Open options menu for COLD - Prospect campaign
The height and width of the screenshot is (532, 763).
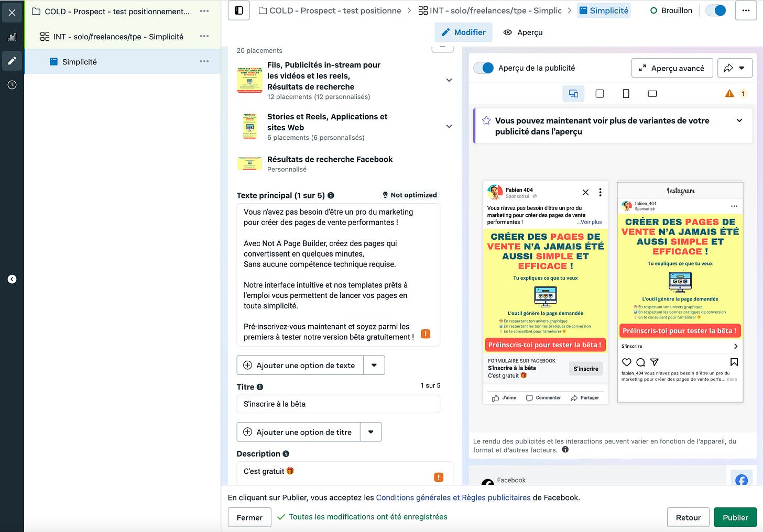[x=204, y=11]
